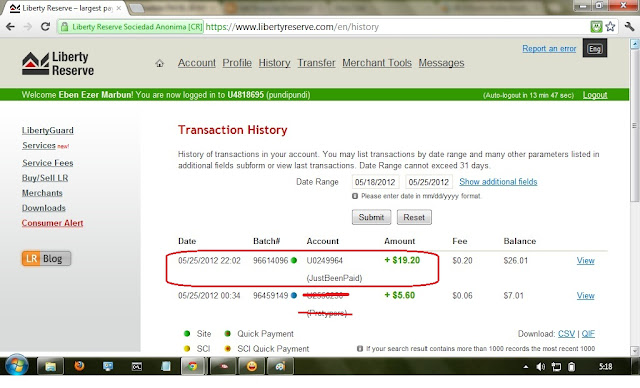The height and width of the screenshot is (388, 640).
Task: Open a new browser tab
Action: (137, 8)
